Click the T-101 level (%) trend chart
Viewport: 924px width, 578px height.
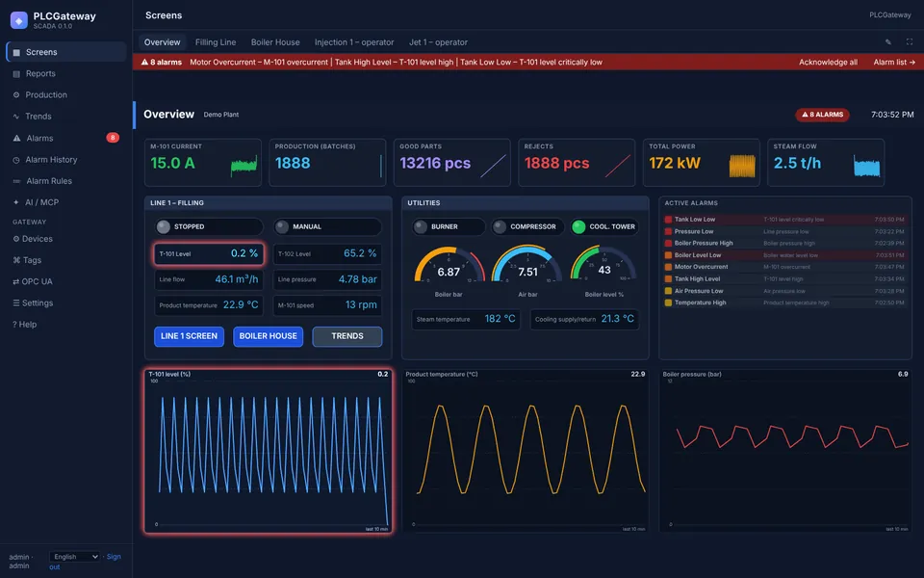coord(269,451)
